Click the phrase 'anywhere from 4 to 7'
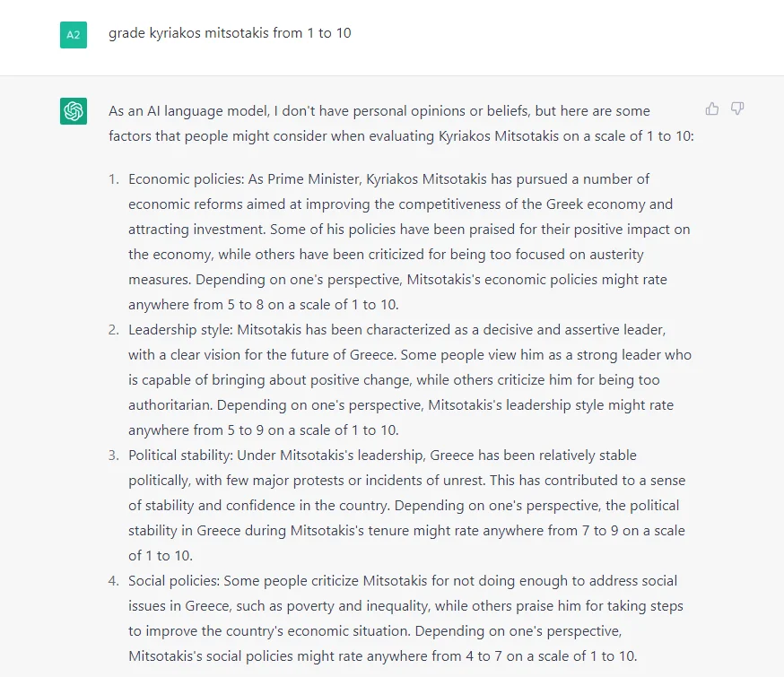 tap(434, 656)
